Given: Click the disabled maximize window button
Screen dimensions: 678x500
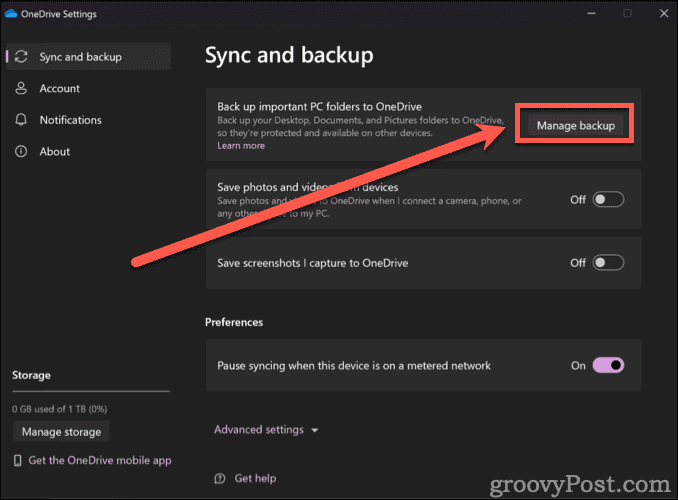Looking at the screenshot, I should click(x=627, y=13).
